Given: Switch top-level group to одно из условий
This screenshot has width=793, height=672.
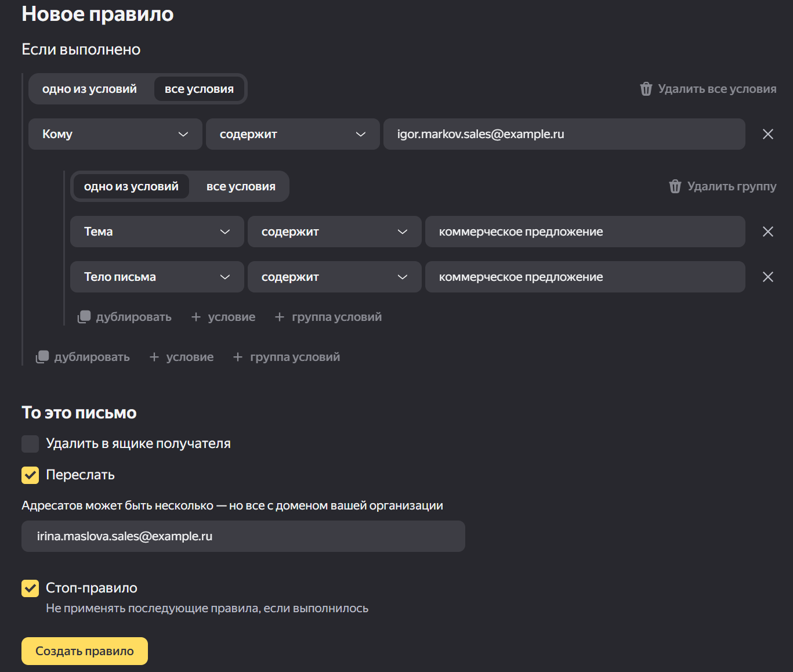Looking at the screenshot, I should click(89, 89).
